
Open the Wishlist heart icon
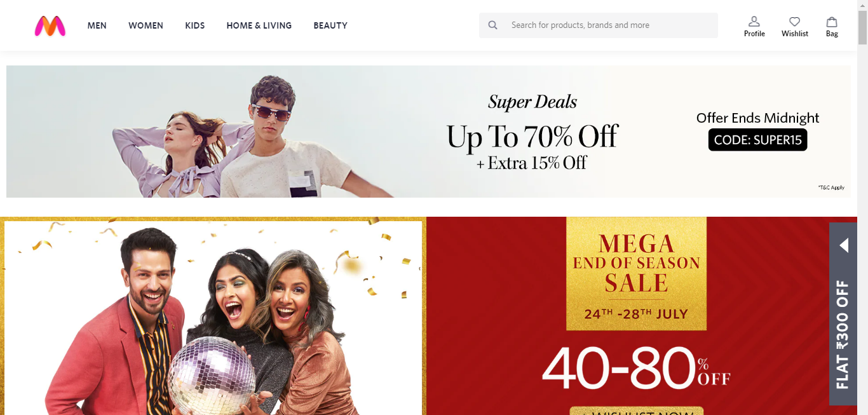(795, 22)
